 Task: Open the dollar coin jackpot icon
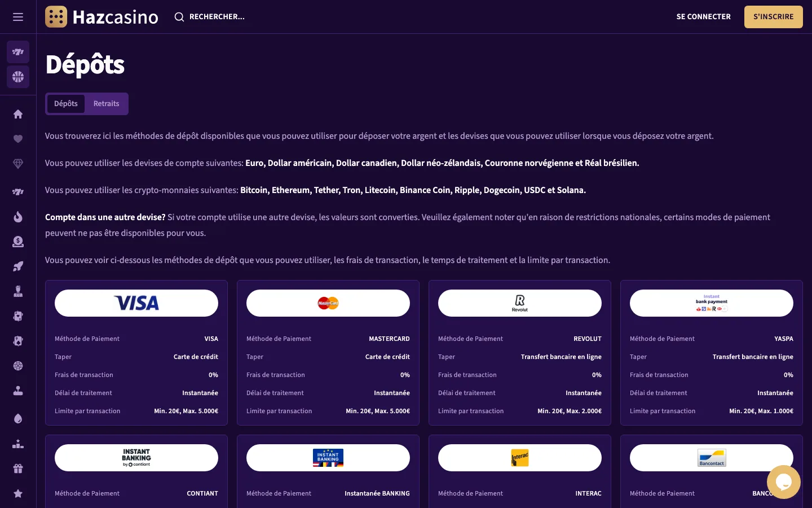tap(18, 242)
